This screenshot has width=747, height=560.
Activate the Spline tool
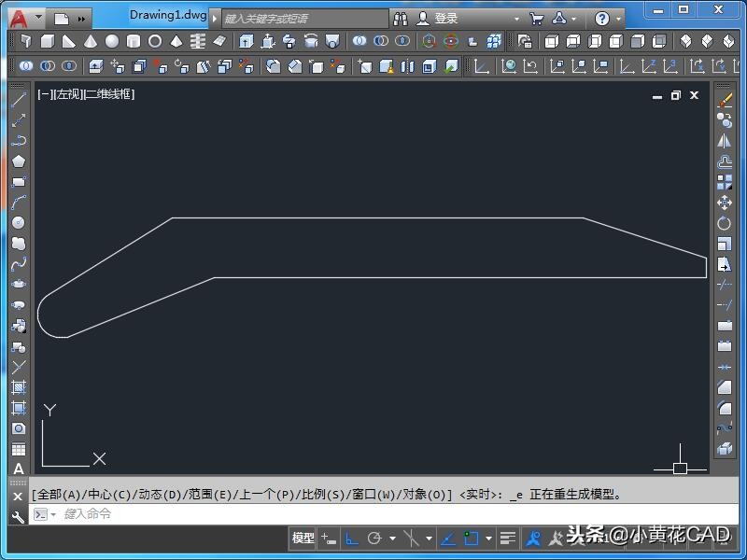tap(18, 264)
